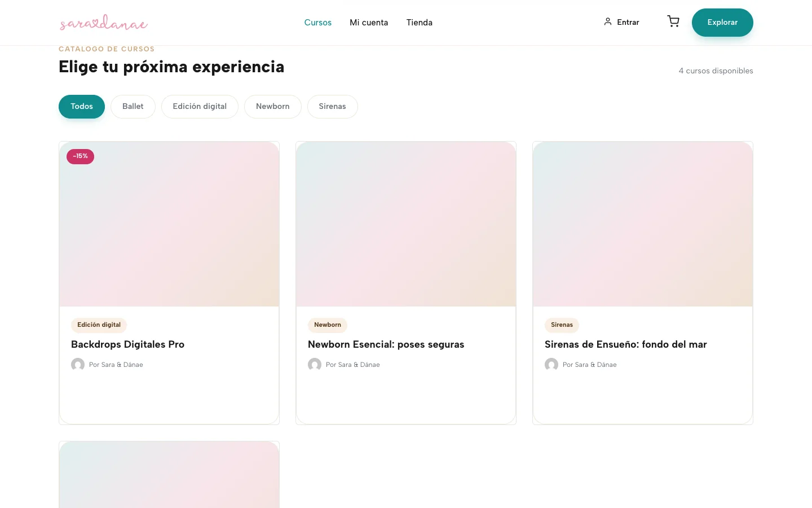This screenshot has height=508, width=812.
Task: Click the user icon beside Entrar
Action: (x=608, y=21)
